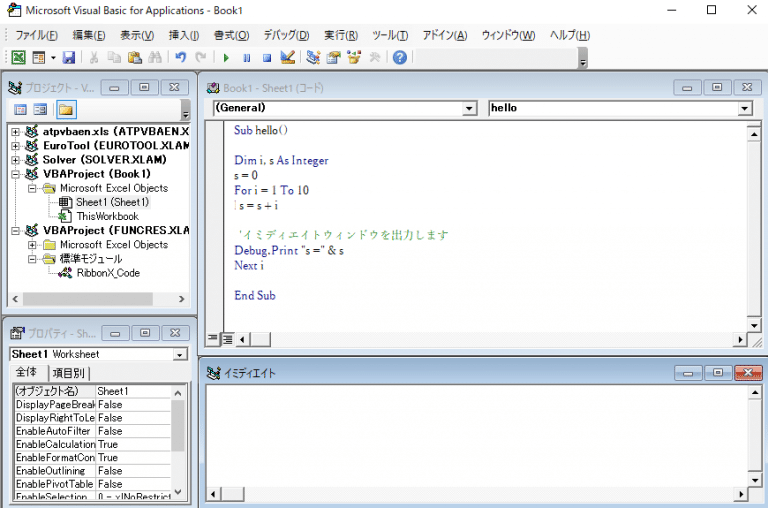
Task: Click the EnableCalculation property row
Action: 93,444
